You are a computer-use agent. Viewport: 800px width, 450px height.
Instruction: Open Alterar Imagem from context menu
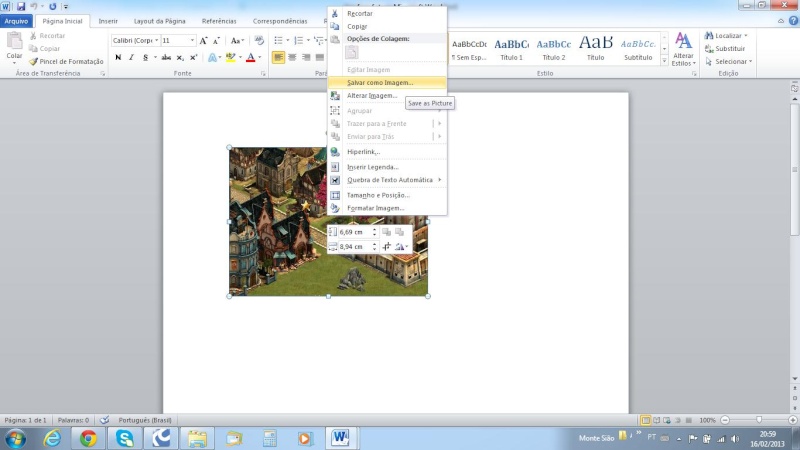(387, 96)
